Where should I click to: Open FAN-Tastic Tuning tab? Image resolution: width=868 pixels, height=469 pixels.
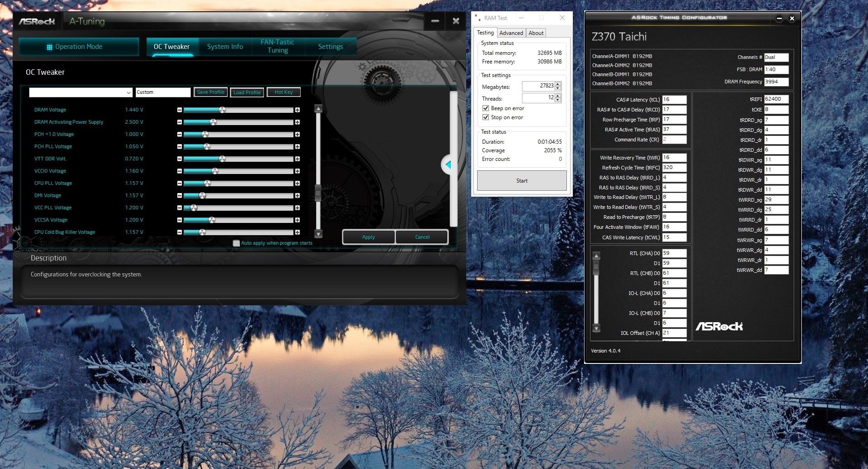pyautogui.click(x=278, y=47)
